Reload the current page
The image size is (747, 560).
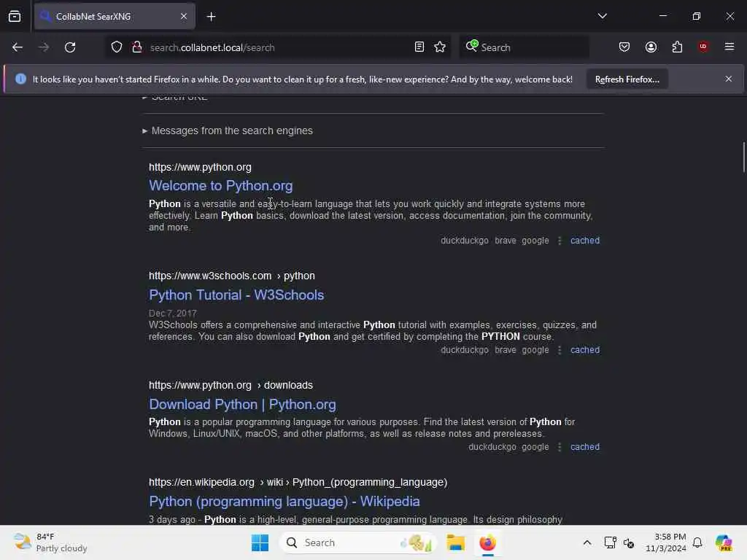point(70,47)
